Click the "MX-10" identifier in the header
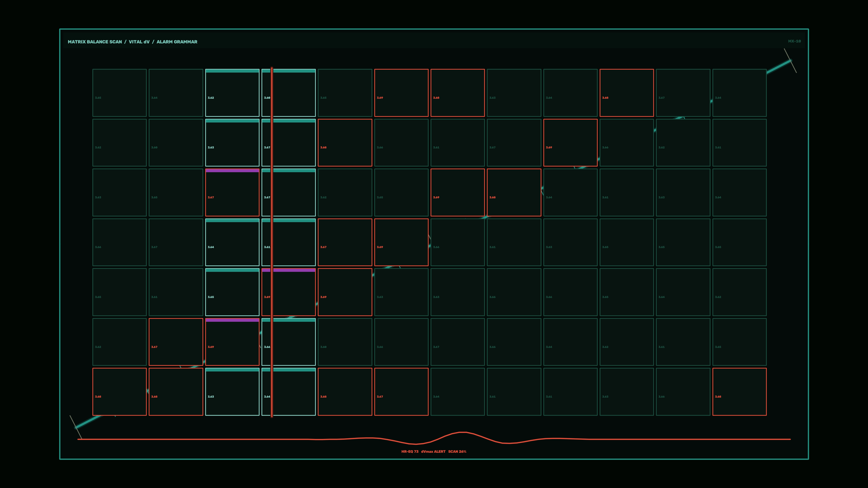The height and width of the screenshot is (488, 868). click(794, 41)
